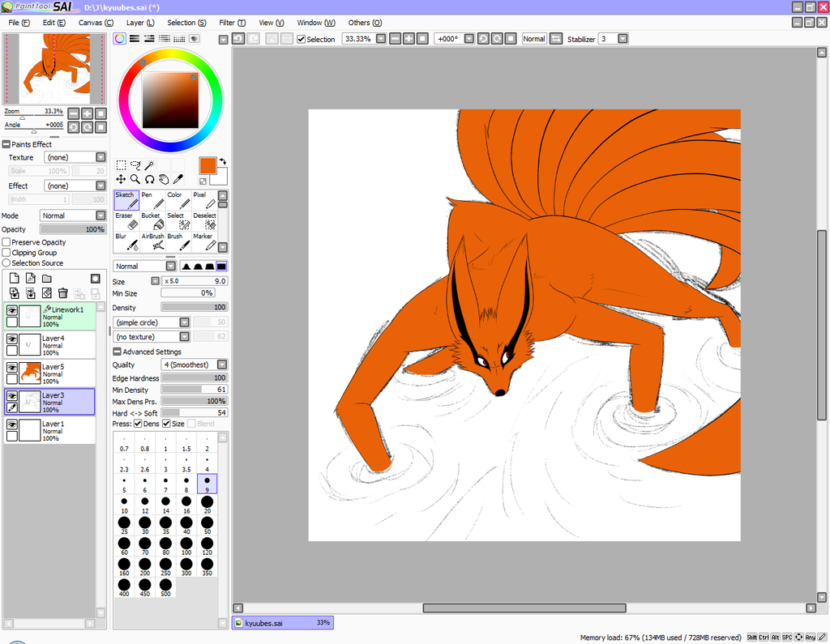Select the Pen tool
This screenshot has width=830, height=644.
tap(152, 201)
